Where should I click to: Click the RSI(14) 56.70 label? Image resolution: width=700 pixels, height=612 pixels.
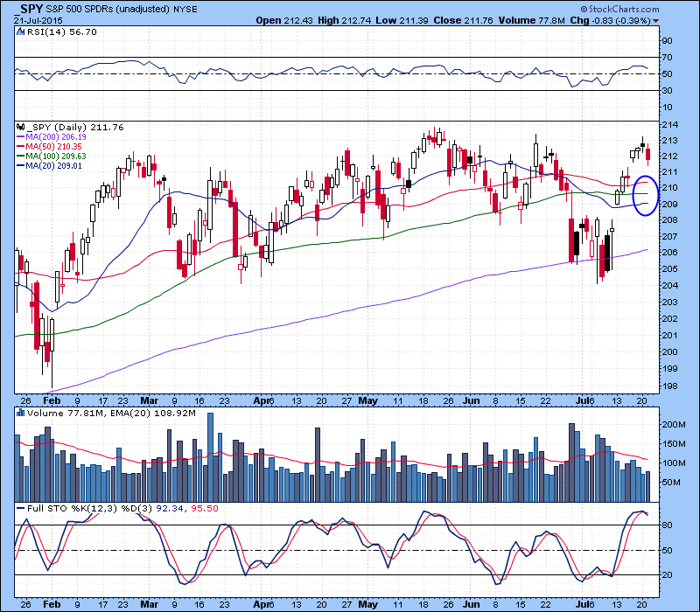click(61, 31)
